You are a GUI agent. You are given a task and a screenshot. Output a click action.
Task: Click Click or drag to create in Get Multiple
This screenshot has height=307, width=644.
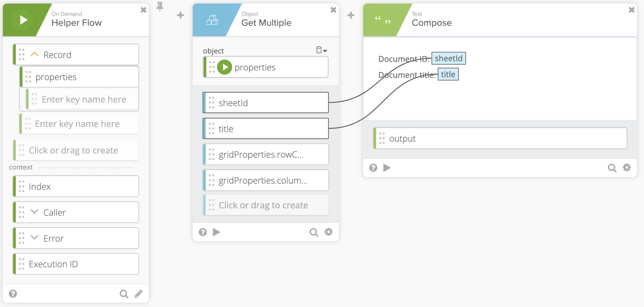[266, 205]
